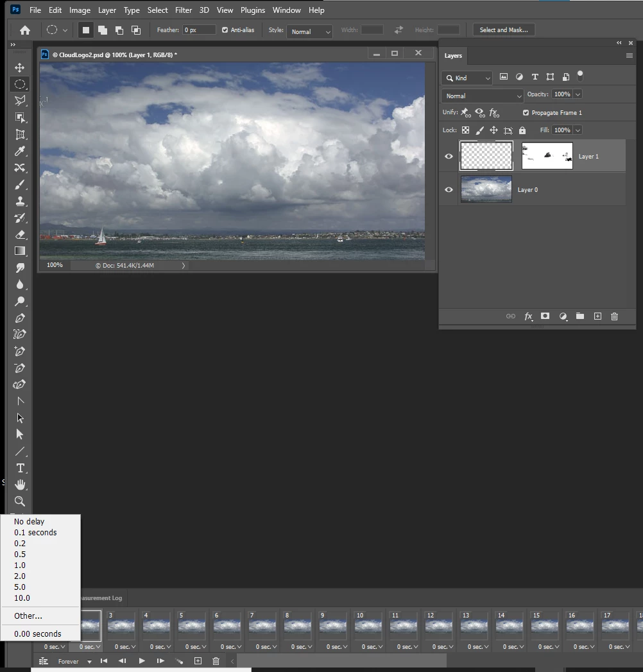Open the Image menu
643x672 pixels.
coord(80,10)
